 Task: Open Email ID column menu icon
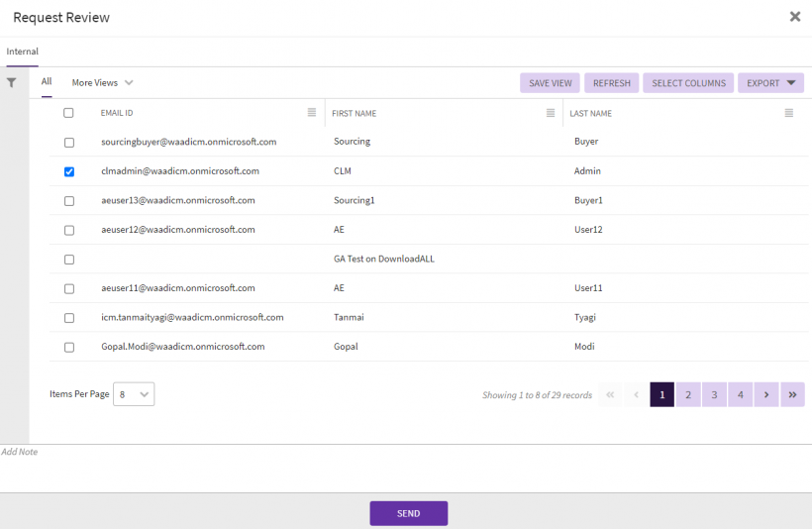(312, 113)
